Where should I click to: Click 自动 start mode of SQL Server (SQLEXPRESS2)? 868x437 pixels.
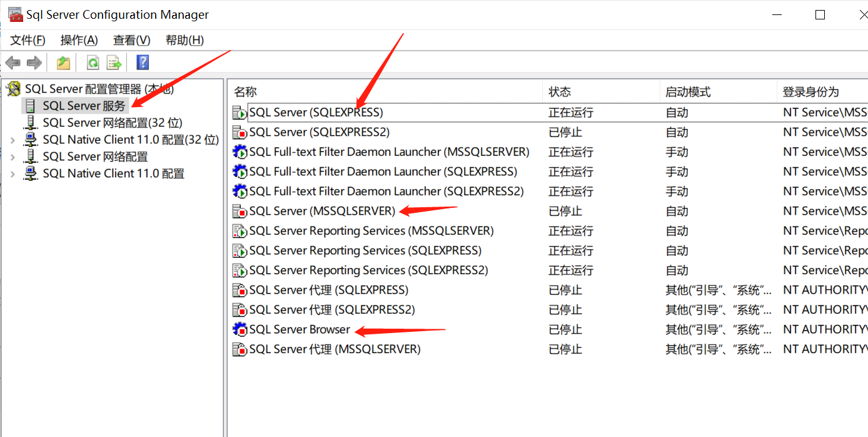tap(677, 133)
